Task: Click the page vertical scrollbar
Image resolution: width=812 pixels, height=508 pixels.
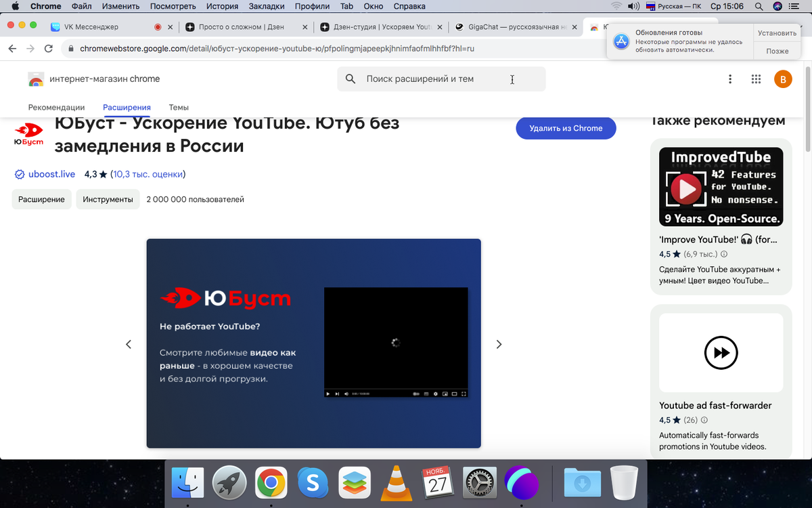Action: click(808, 108)
